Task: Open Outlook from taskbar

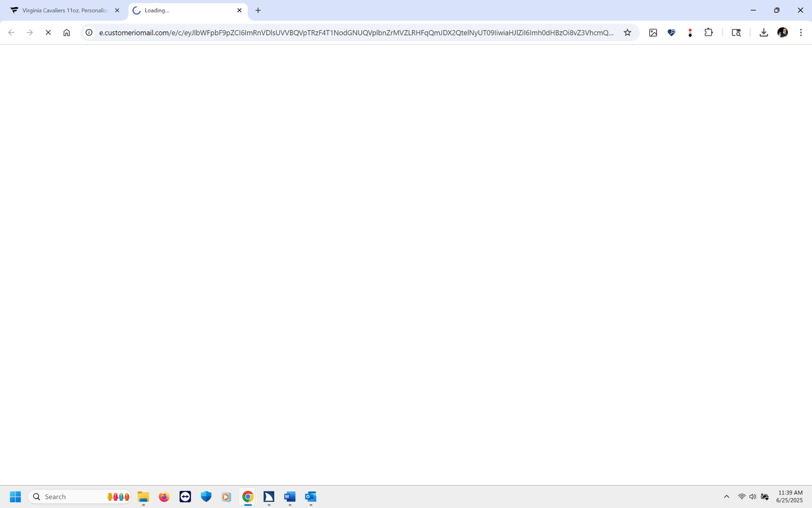Action: pos(311,497)
